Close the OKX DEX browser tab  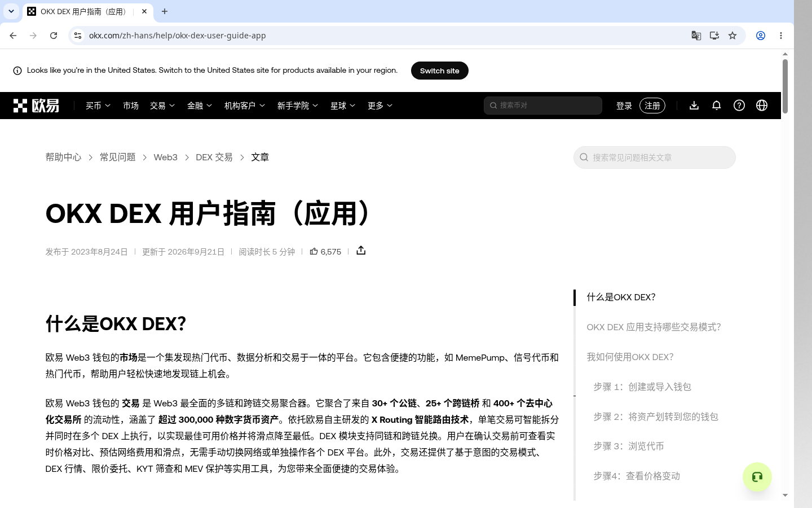(144, 11)
